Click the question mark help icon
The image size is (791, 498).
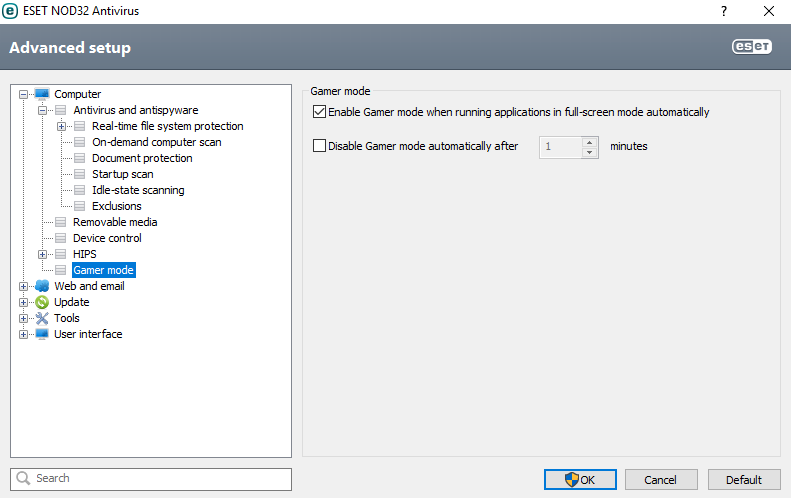pyautogui.click(x=723, y=11)
